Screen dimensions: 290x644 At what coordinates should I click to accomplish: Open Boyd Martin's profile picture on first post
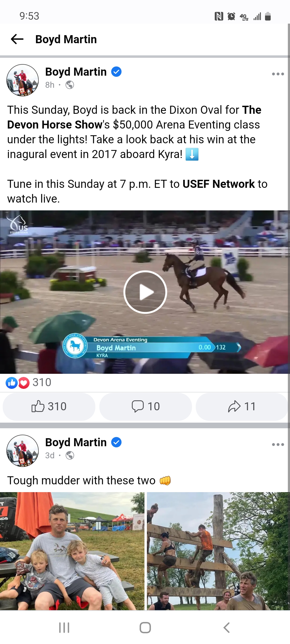click(23, 80)
